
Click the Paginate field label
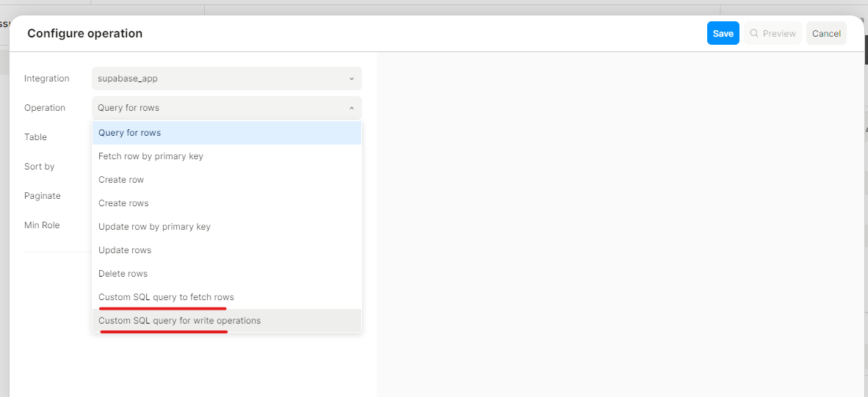tap(43, 196)
